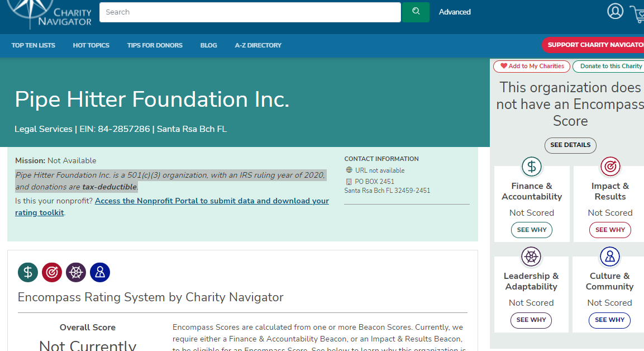Open the A-Z Directory menu item
This screenshot has width=644, height=351.
(x=259, y=45)
